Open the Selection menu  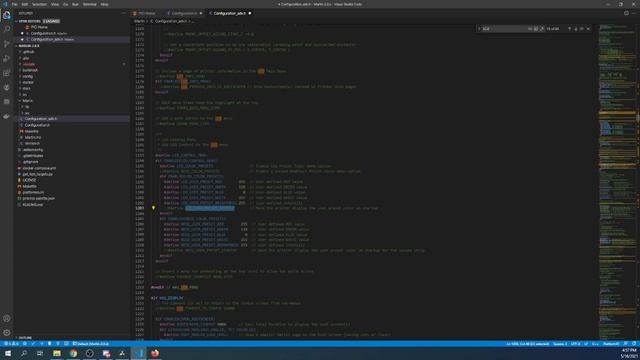39,4
